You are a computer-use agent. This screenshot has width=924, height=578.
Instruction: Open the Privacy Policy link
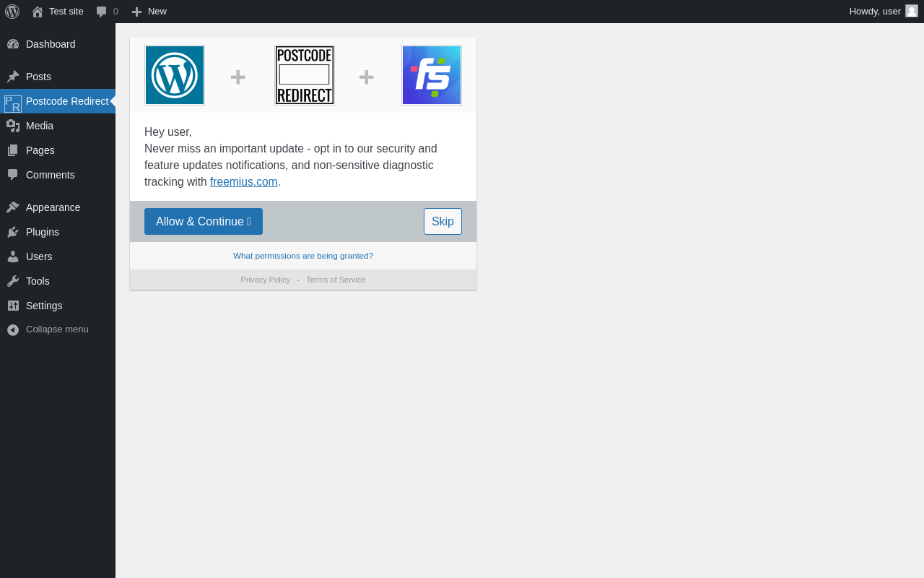pos(266,280)
